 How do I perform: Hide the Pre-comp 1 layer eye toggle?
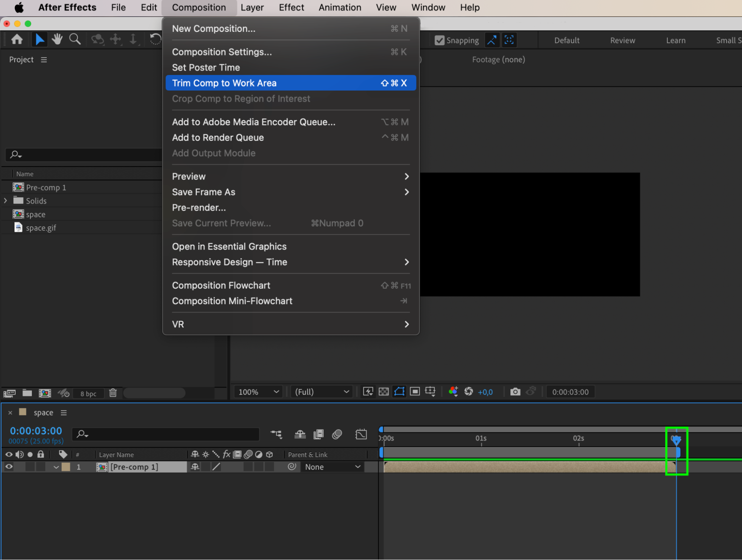click(x=9, y=467)
